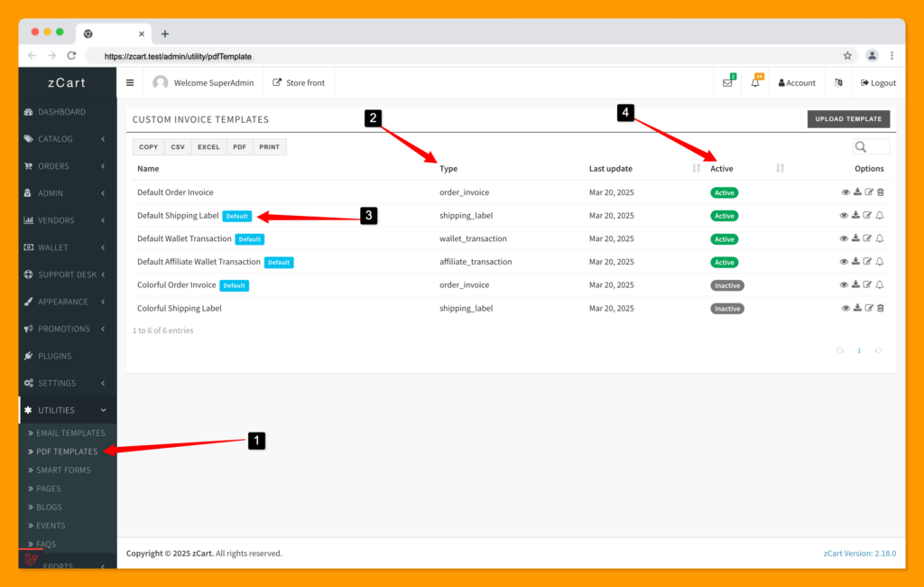The width and height of the screenshot is (924, 587).
Task: Click the language switcher icon
Action: click(x=838, y=83)
